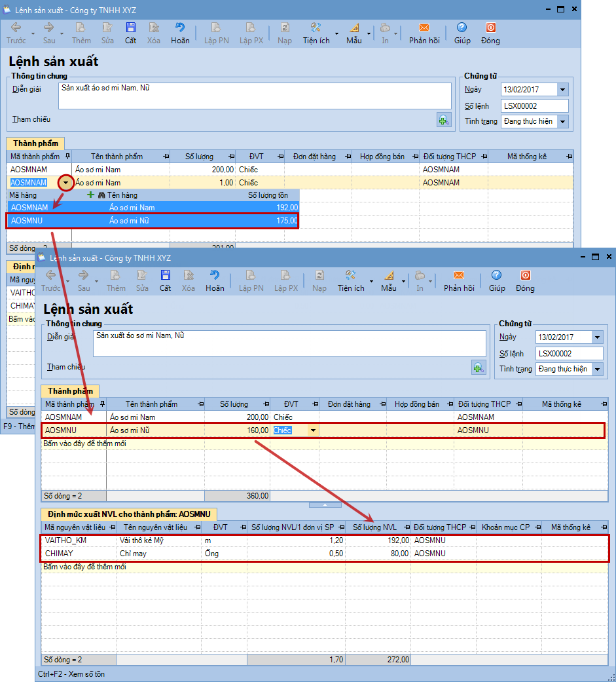Click the collapse arrow between the two grids
The height and width of the screenshot is (682, 616).
tap(325, 505)
